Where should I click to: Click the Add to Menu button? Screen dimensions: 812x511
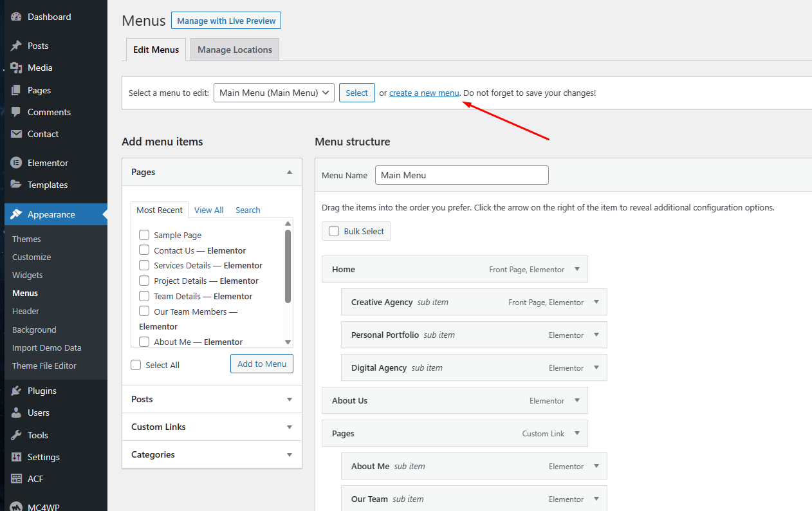[261, 364]
